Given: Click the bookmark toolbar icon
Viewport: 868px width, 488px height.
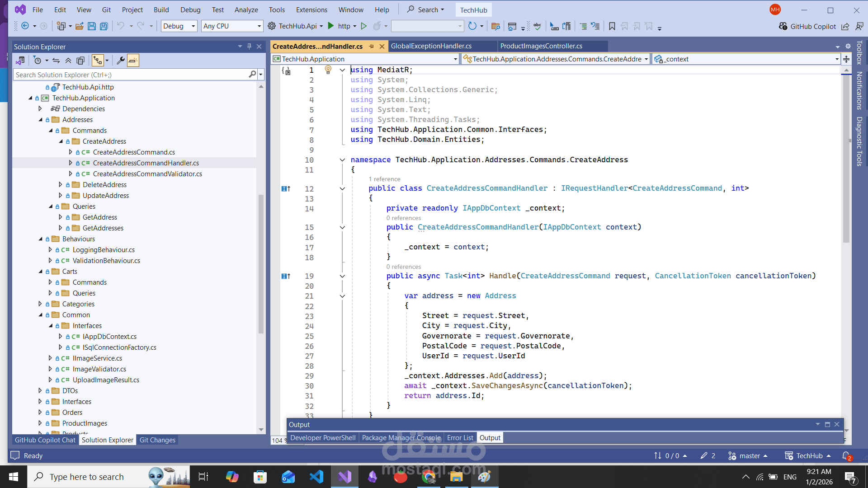Looking at the screenshot, I should pos(612,26).
